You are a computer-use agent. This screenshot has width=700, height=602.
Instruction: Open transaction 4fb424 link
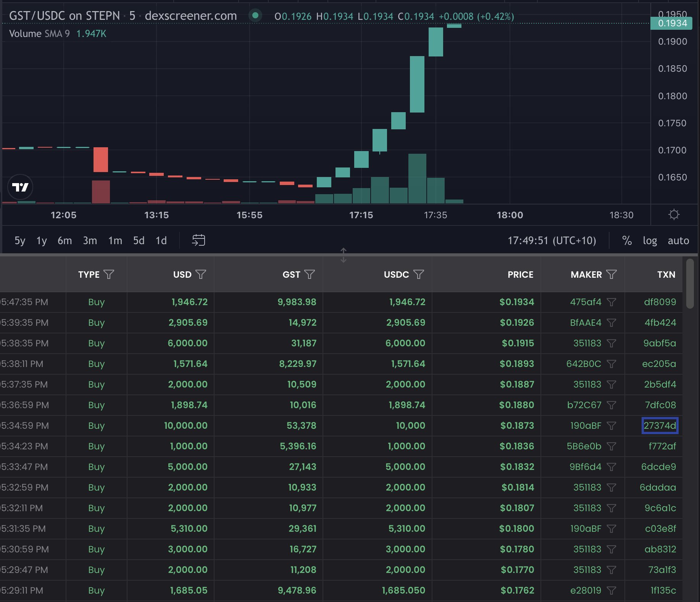(660, 323)
